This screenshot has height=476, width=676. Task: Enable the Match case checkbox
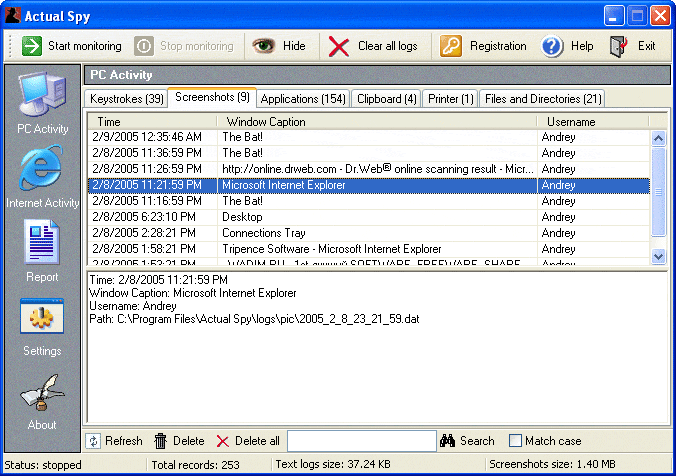tap(515, 441)
